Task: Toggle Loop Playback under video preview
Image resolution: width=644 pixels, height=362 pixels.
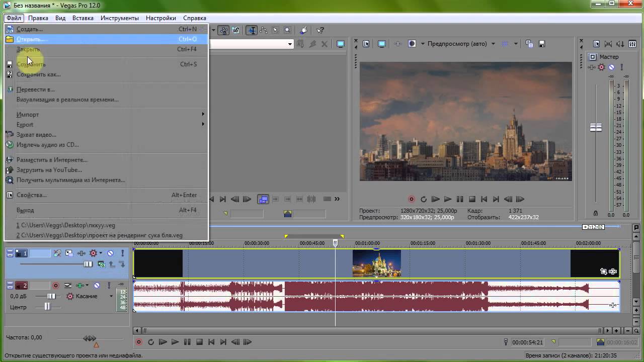Action: tap(424, 199)
